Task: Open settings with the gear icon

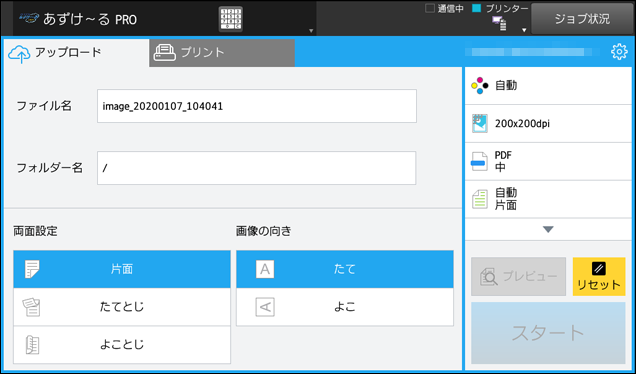Action: tap(619, 52)
